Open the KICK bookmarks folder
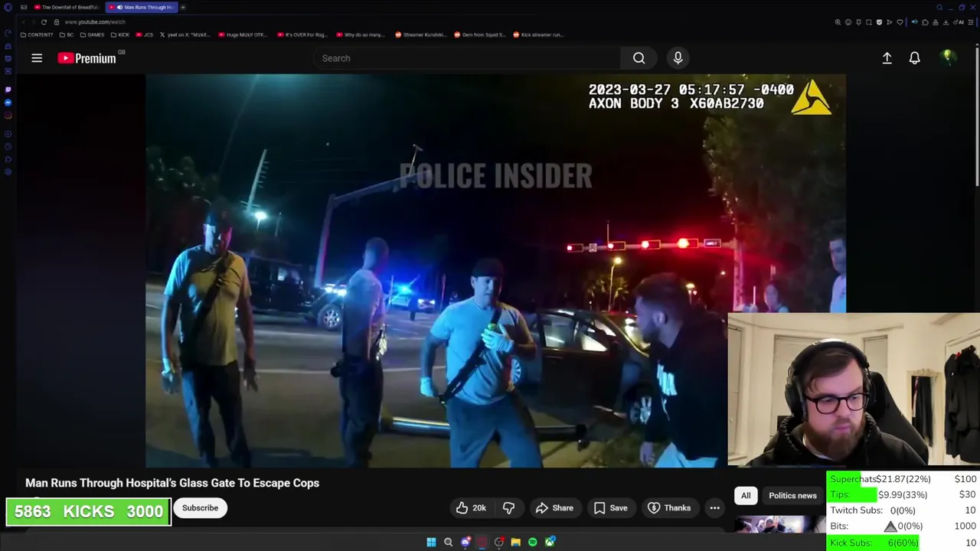The image size is (980, 551). [120, 34]
